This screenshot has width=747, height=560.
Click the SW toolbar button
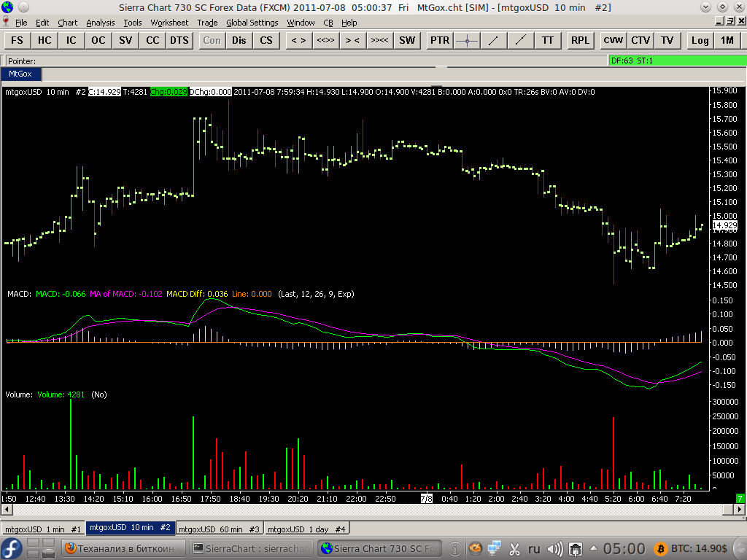point(407,41)
